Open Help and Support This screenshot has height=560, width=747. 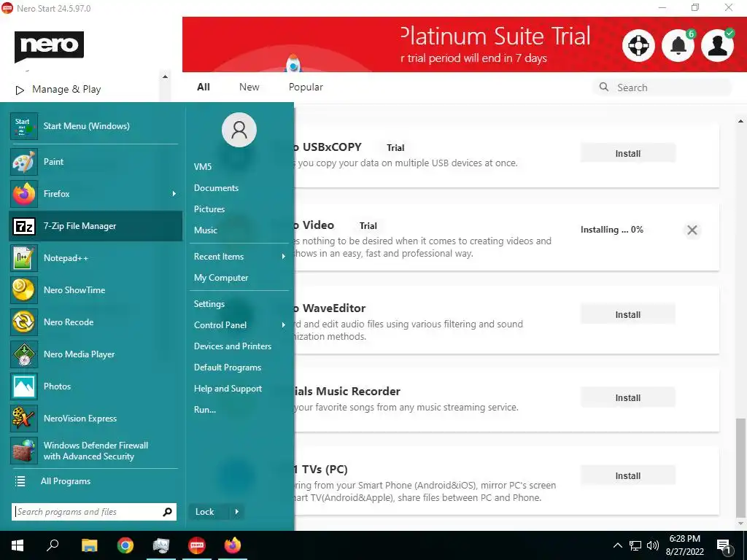pos(228,389)
